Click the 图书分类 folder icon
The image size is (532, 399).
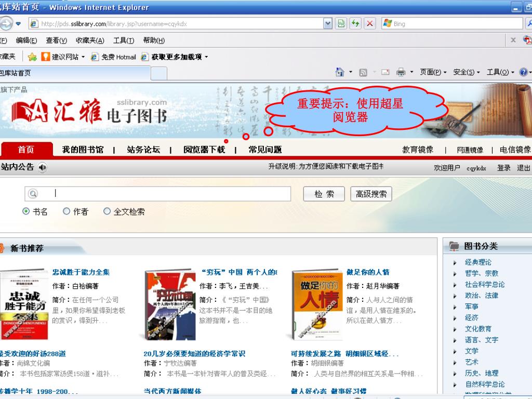(x=454, y=246)
